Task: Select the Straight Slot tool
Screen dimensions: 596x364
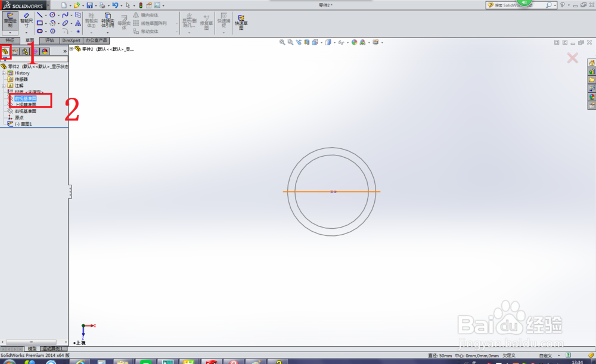Action: click(x=39, y=31)
